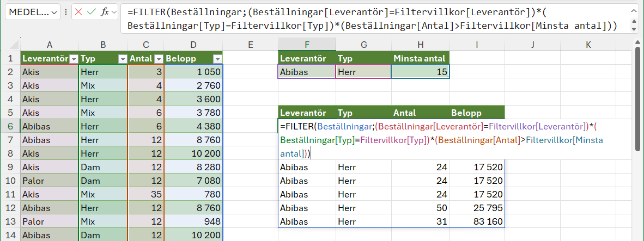This screenshot has height=241, width=644.
Task: Click result Antal cell showing 31
Action: pos(420,222)
